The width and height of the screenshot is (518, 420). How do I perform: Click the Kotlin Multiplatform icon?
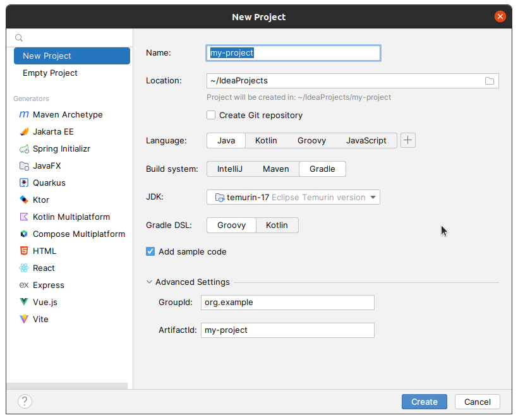point(24,217)
